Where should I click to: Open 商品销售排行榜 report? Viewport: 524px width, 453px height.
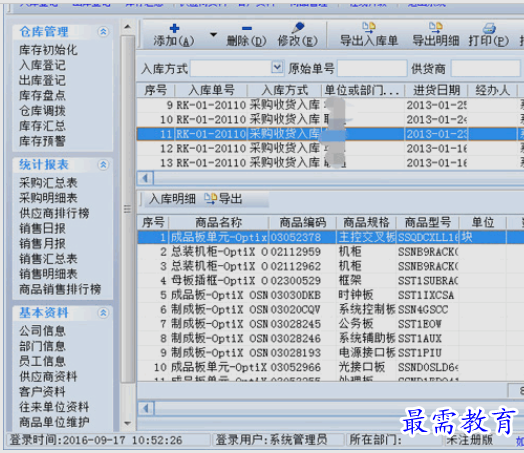60,289
